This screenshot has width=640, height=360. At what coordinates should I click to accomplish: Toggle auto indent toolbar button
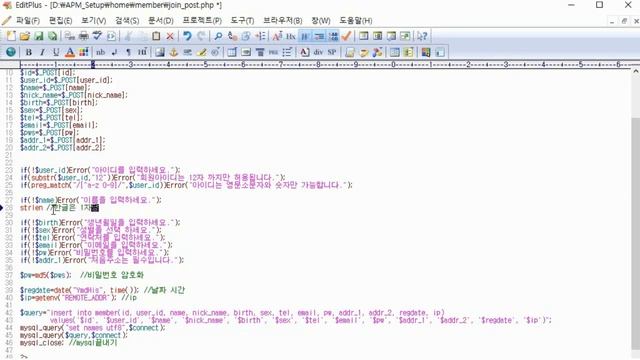[320, 36]
